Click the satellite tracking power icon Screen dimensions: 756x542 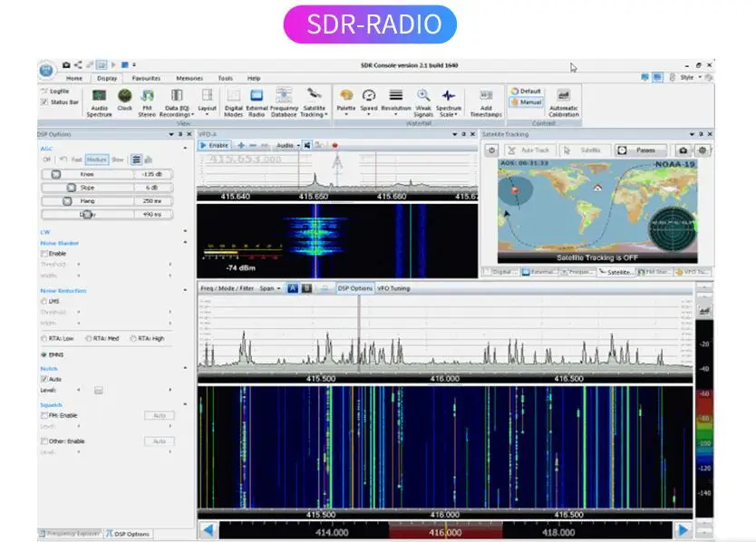pos(492,150)
